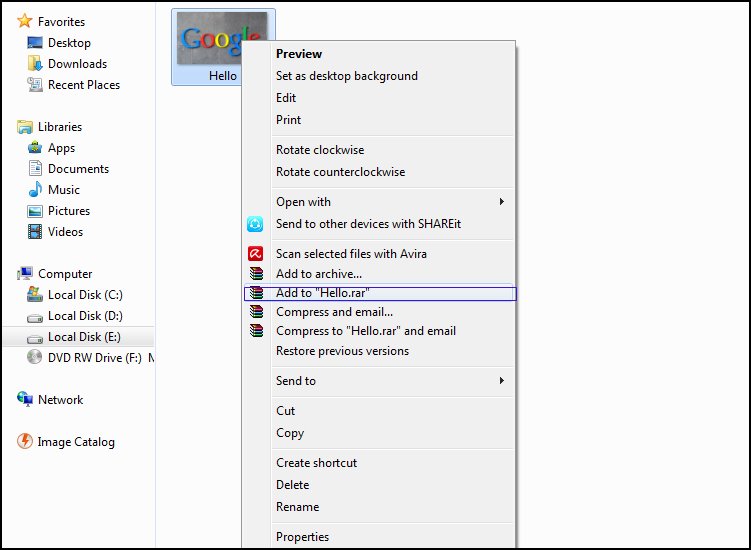Viewport: 751px width, 550px height.
Task: Select Compress and email... entry
Action: click(x=378, y=312)
